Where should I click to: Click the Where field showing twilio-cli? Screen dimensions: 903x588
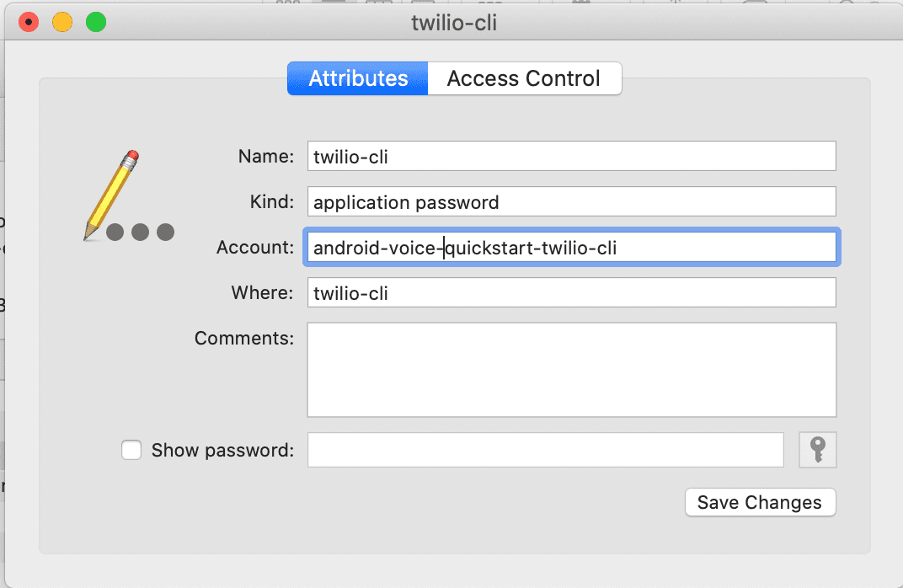tap(571, 292)
